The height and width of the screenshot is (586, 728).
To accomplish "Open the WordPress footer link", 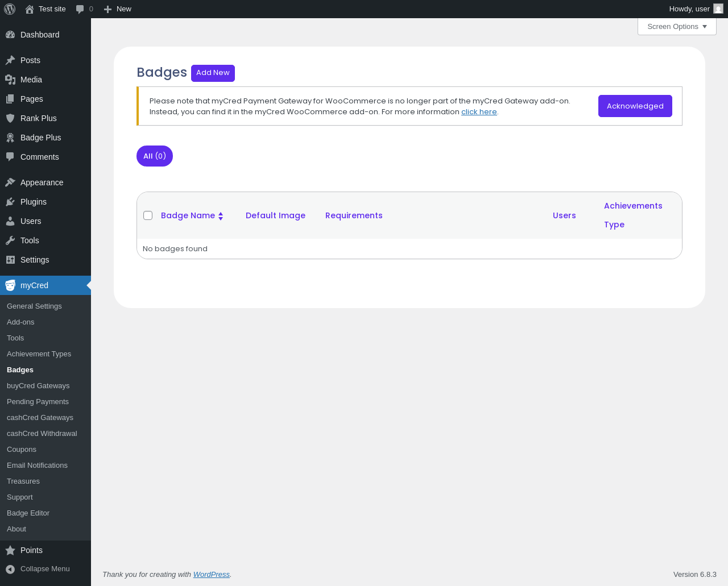I will point(211,575).
